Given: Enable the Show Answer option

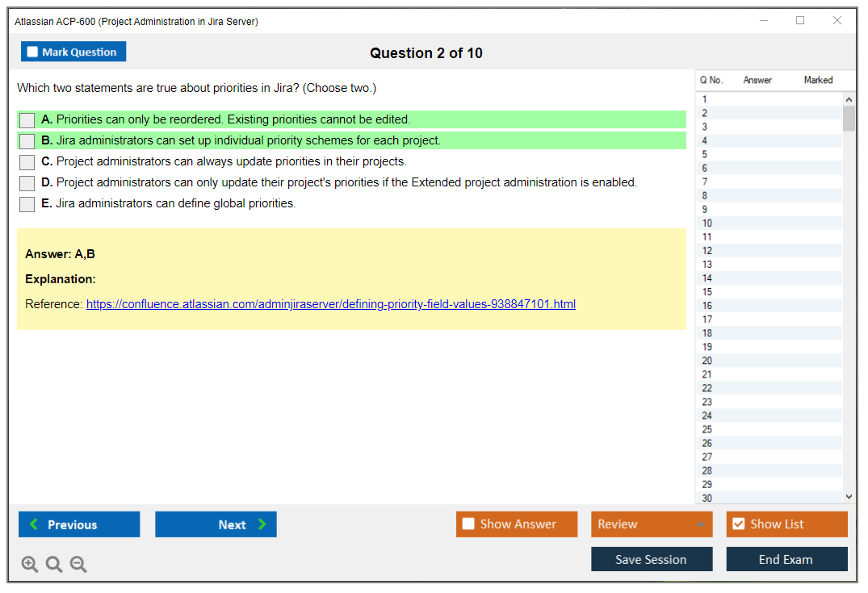Looking at the screenshot, I should coord(468,524).
